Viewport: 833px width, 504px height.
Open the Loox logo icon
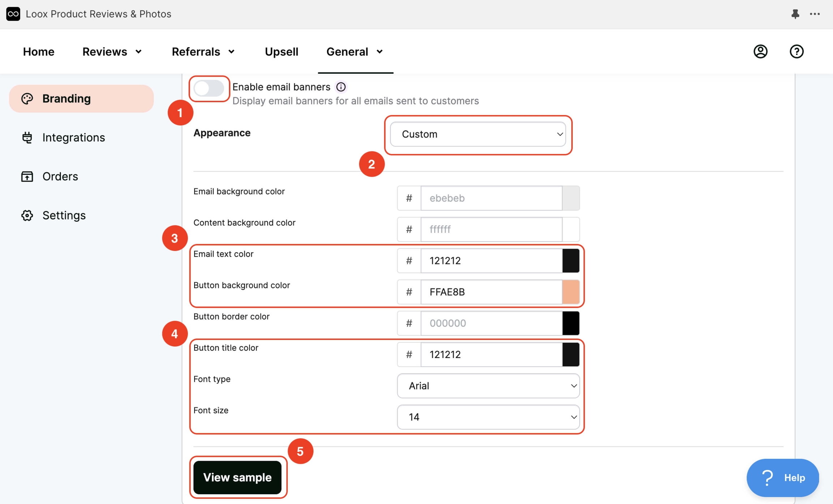[13, 14]
